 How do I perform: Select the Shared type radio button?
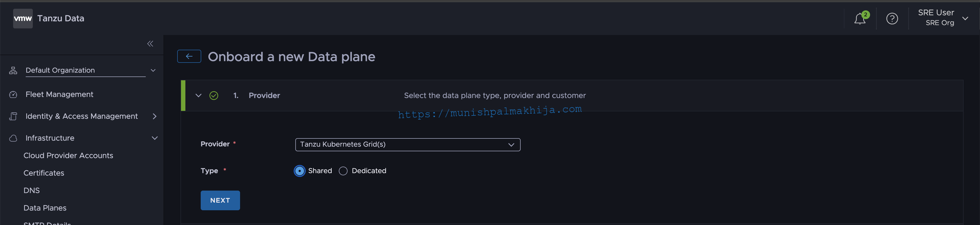pyautogui.click(x=300, y=171)
